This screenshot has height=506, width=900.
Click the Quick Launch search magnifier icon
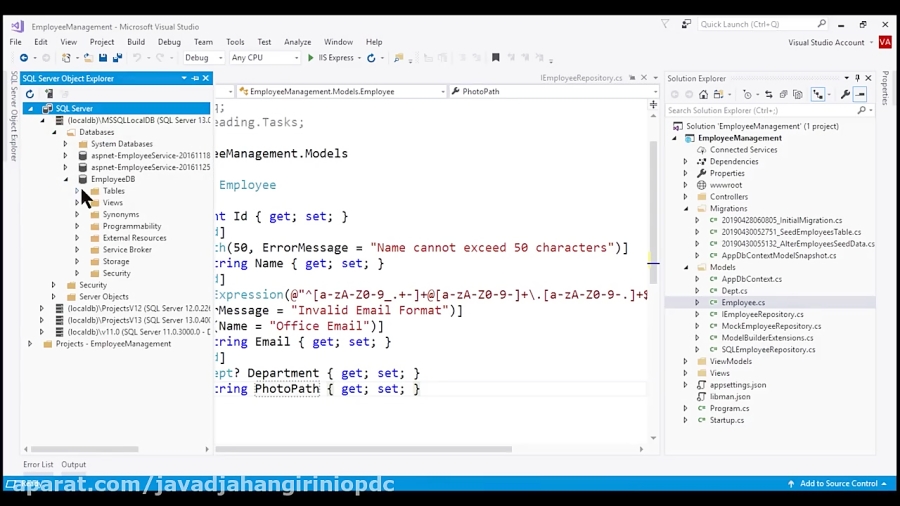(x=821, y=24)
